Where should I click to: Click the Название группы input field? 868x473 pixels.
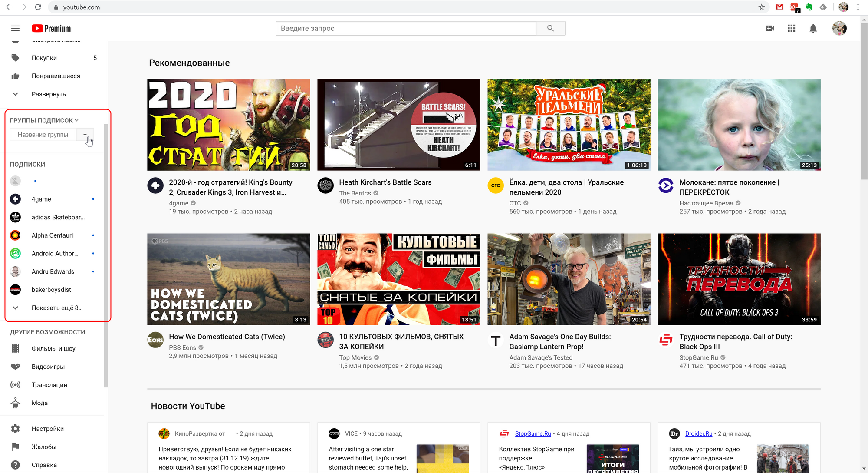43,135
